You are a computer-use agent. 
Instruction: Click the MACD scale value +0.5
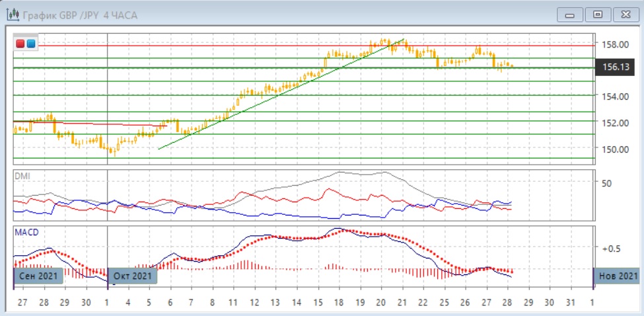(610, 248)
